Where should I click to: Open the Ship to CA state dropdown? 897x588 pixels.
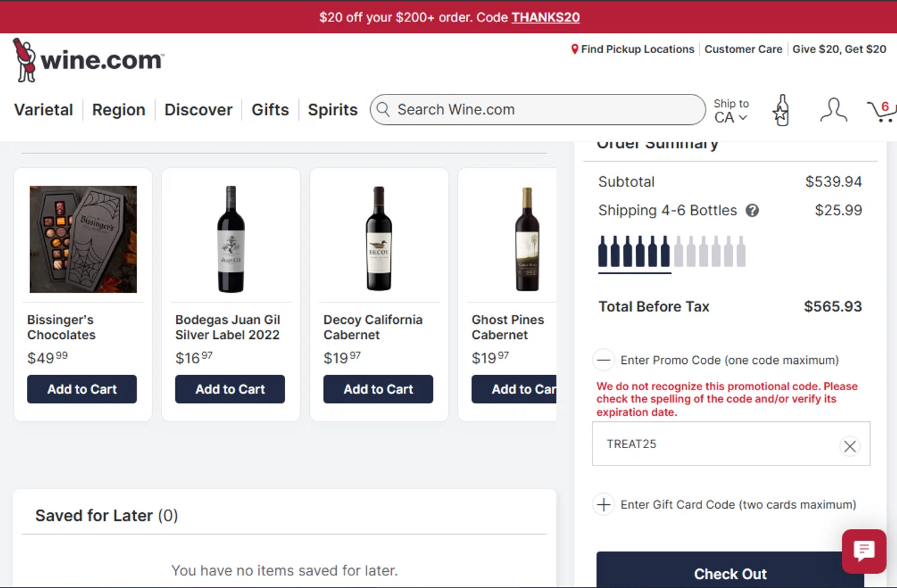[731, 111]
